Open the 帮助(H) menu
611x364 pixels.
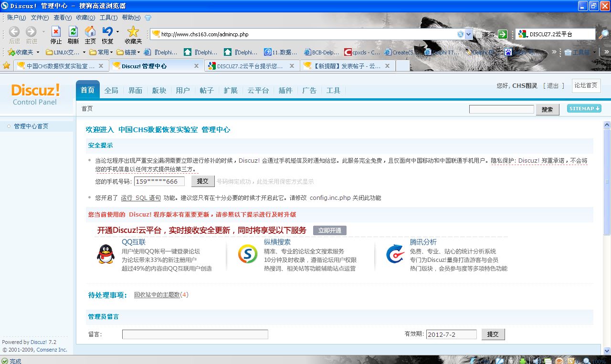pos(131,18)
